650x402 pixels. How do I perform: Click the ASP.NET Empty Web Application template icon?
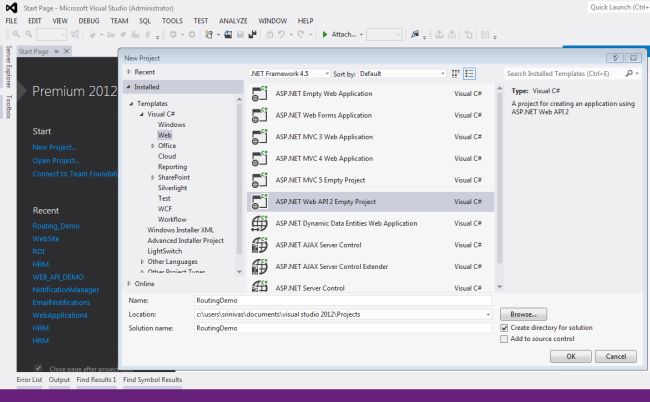click(260, 94)
